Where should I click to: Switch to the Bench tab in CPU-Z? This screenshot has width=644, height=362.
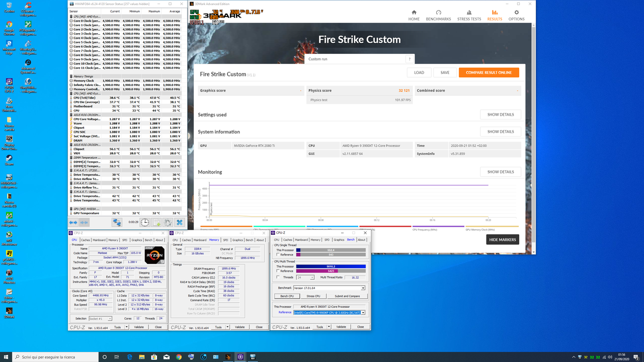coord(350,240)
